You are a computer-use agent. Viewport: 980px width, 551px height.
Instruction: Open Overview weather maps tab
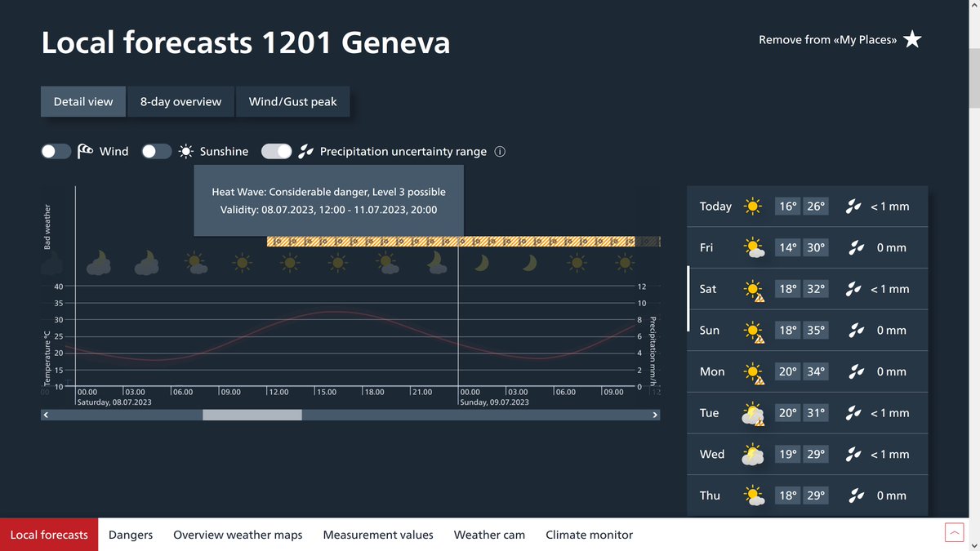point(238,535)
